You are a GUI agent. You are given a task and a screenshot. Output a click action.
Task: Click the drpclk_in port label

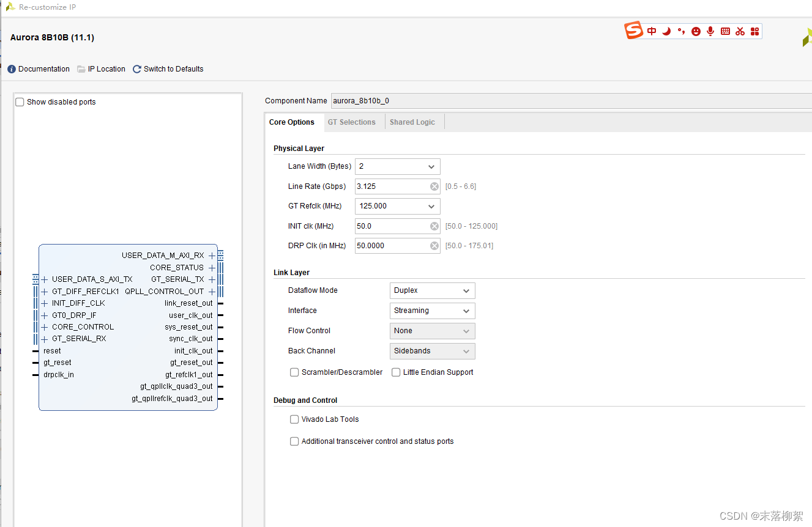(59, 375)
